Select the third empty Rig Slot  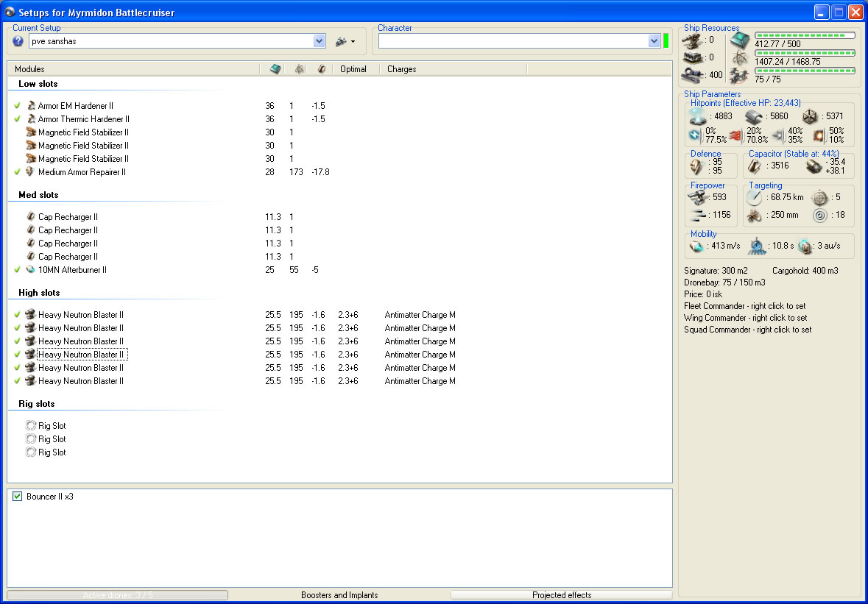pos(46,452)
